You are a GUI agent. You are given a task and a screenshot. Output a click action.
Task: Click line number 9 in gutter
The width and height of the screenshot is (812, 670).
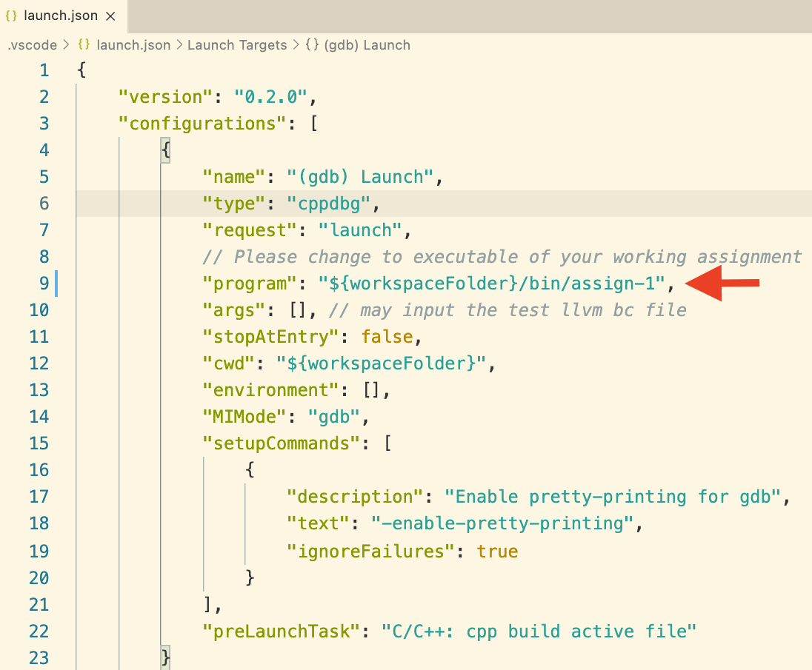point(44,284)
